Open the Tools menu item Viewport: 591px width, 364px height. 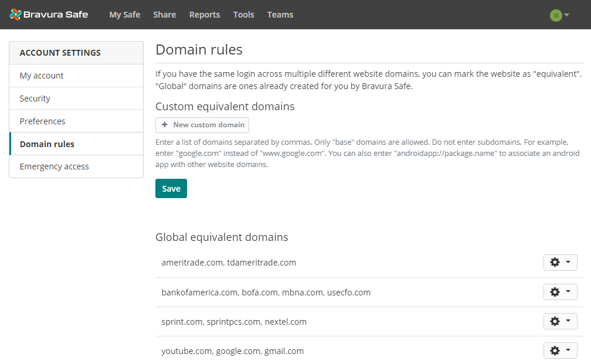coord(243,15)
